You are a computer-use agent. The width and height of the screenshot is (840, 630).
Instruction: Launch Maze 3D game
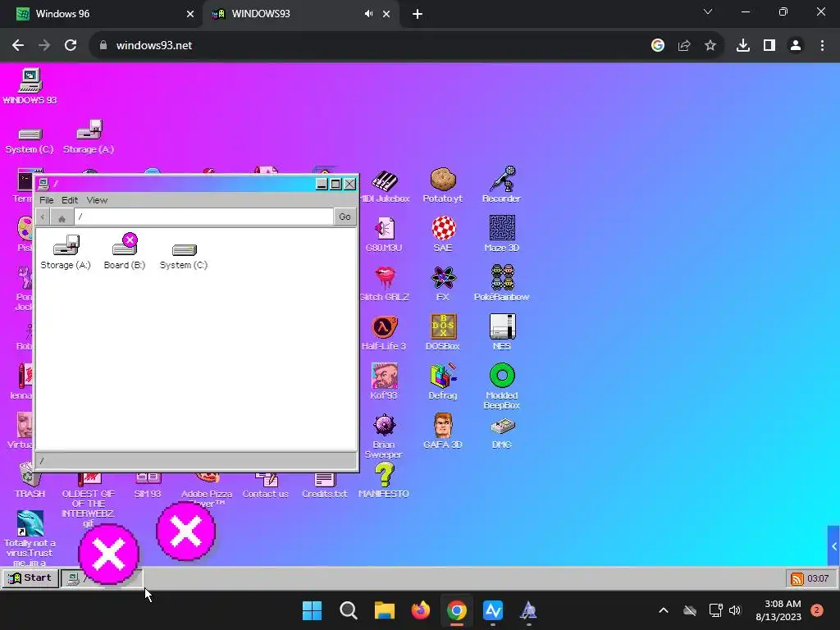tap(502, 234)
